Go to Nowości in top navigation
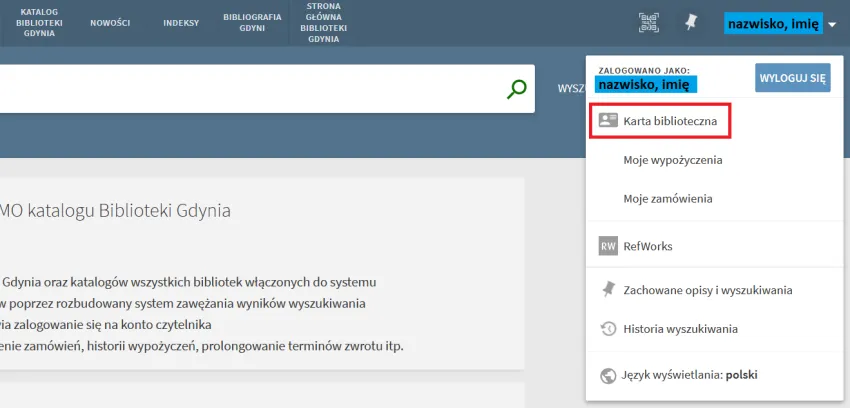This screenshot has height=408, width=850. [110, 22]
